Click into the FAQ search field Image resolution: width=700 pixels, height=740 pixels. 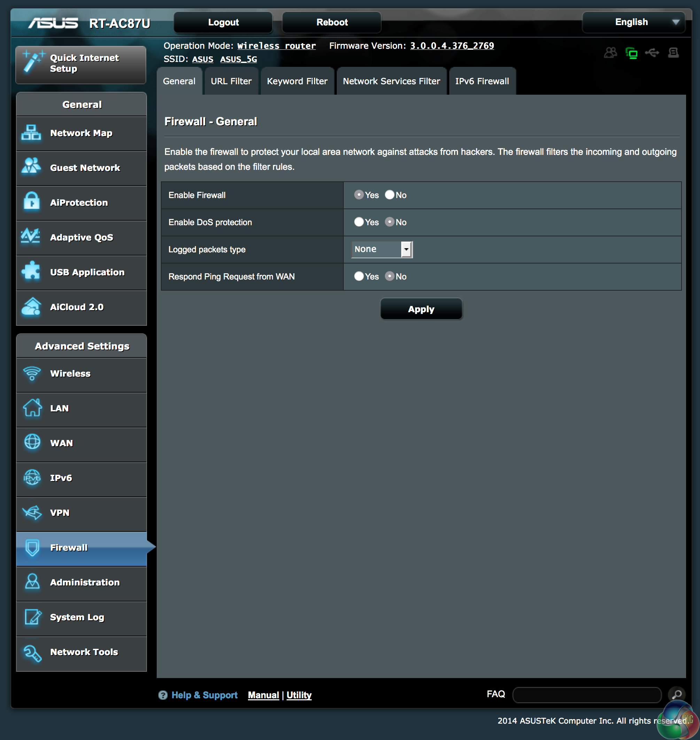(x=586, y=694)
